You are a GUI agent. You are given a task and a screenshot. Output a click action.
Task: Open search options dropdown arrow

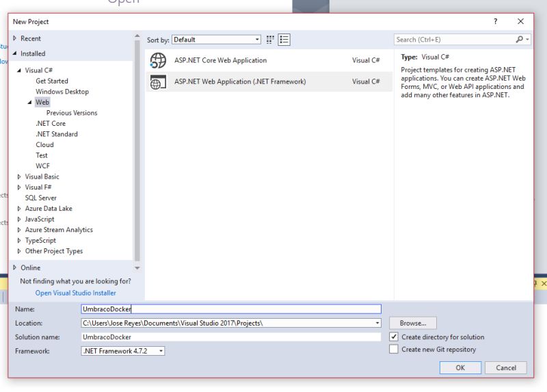tap(527, 40)
